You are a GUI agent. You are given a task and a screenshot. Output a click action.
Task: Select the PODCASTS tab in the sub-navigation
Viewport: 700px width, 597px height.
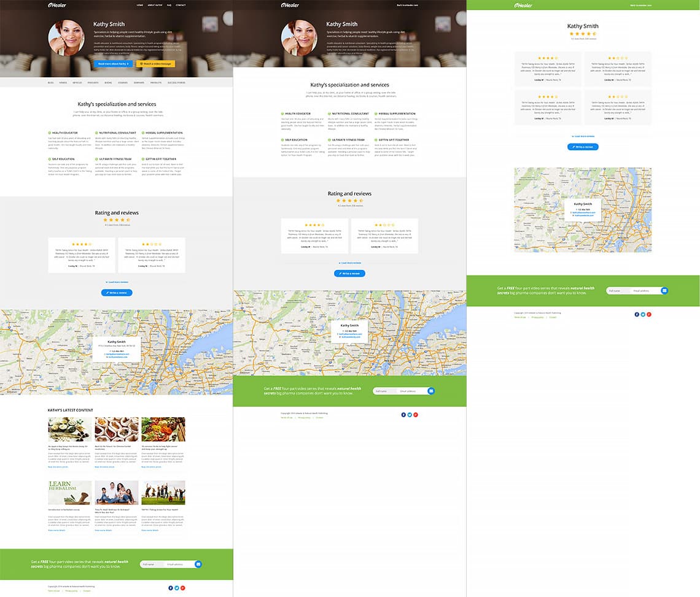point(93,83)
